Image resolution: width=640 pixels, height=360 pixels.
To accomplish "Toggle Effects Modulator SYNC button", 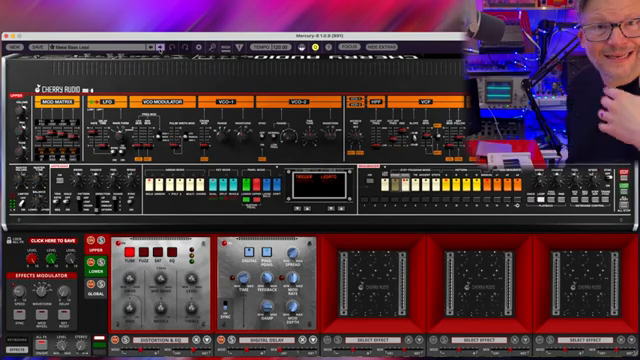I will point(19,315).
